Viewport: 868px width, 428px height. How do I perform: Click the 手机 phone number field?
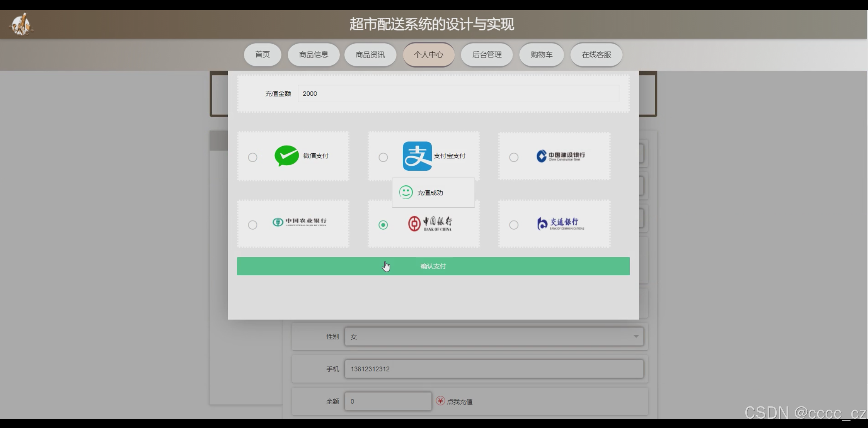pos(494,369)
